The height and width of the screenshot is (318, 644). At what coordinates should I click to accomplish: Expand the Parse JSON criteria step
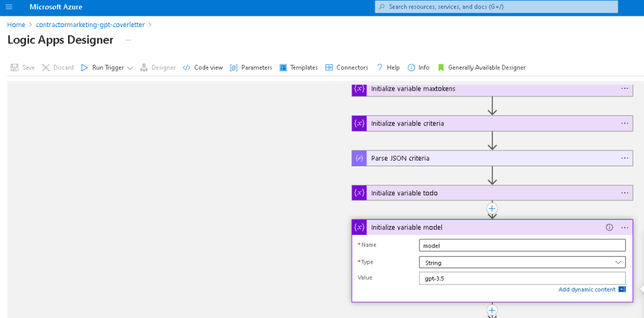coord(492,158)
